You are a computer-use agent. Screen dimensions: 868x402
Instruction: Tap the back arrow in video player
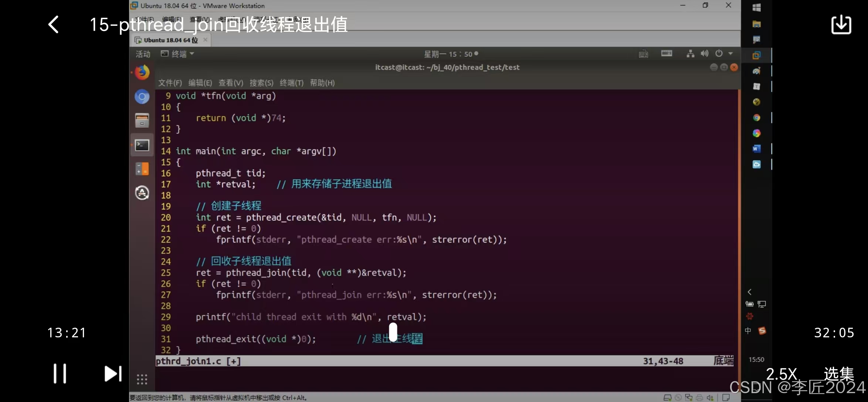tap(54, 25)
